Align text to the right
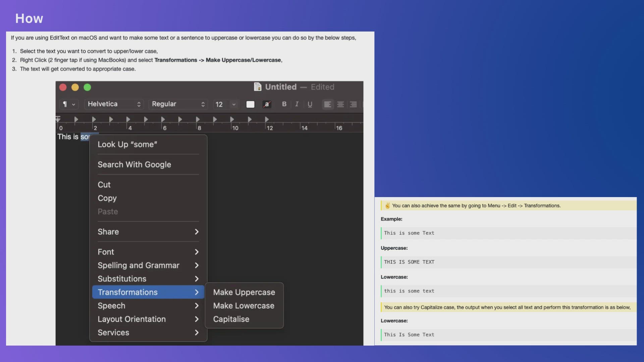The height and width of the screenshot is (362, 644). coord(353,104)
